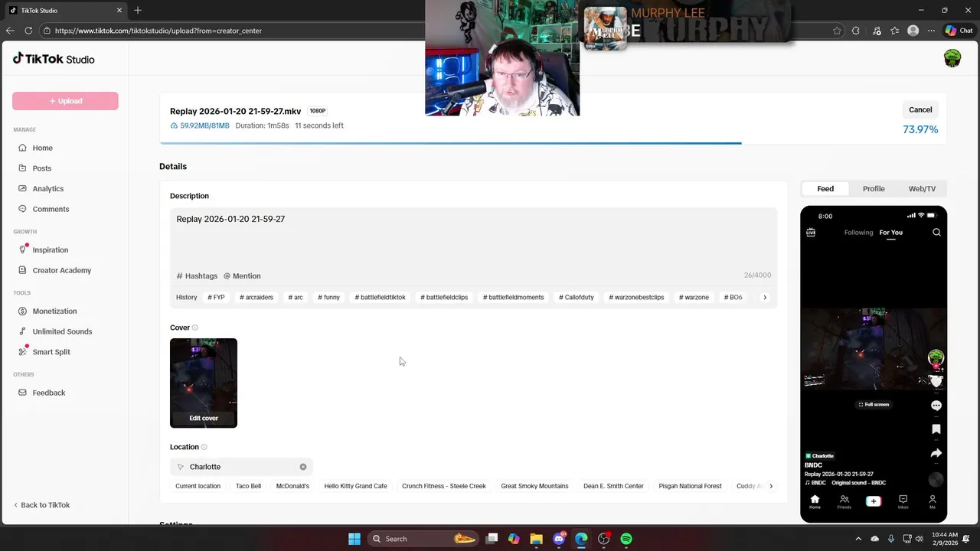This screenshot has width=980, height=551.
Task: Click the upload progress bar
Action: 553,142
